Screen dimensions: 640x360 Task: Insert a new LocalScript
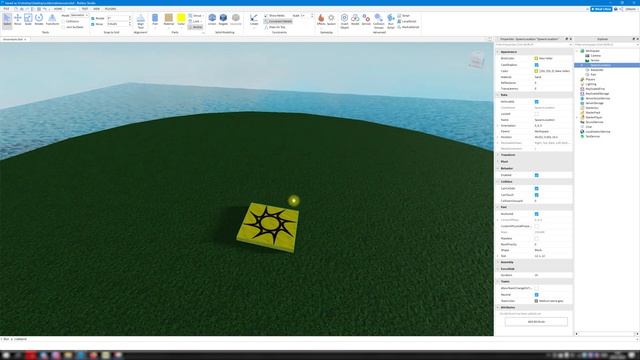(407, 21)
